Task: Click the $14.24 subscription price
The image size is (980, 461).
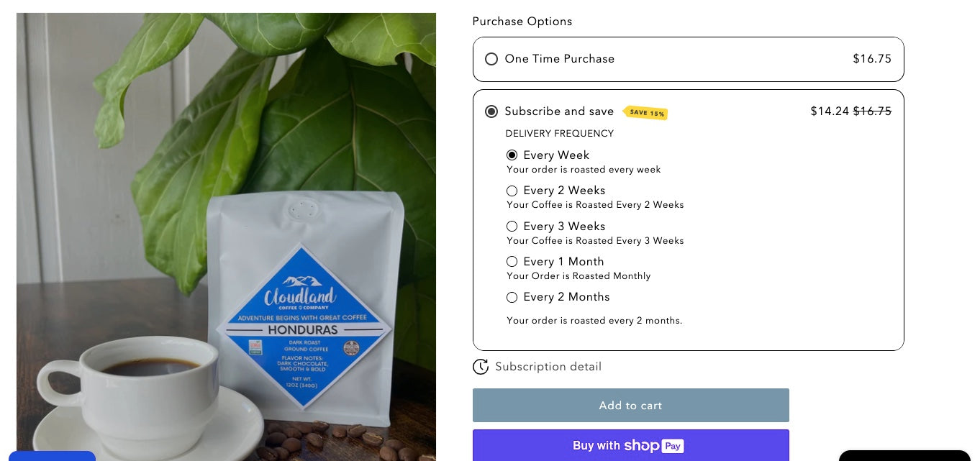Action: tap(830, 111)
